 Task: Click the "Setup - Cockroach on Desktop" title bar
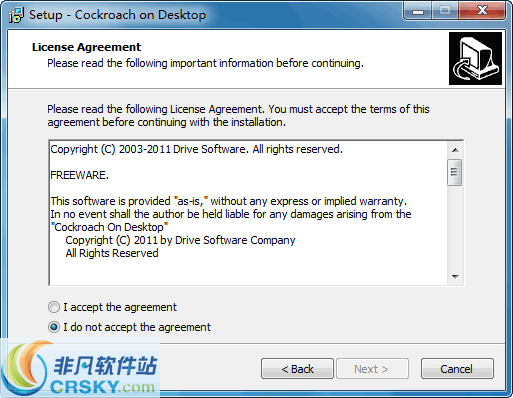click(117, 15)
